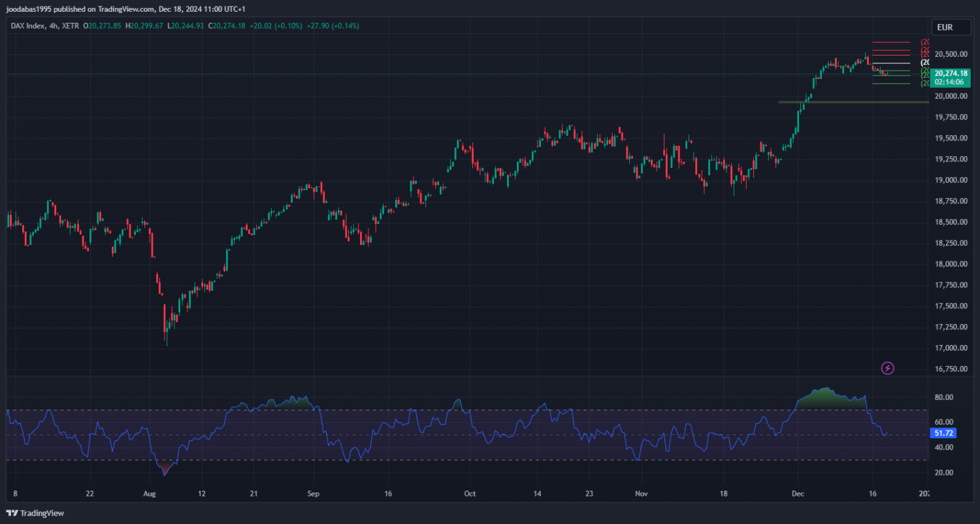Click the TradingView logo in the footer
The width and height of the screenshot is (980, 524).
tap(35, 514)
